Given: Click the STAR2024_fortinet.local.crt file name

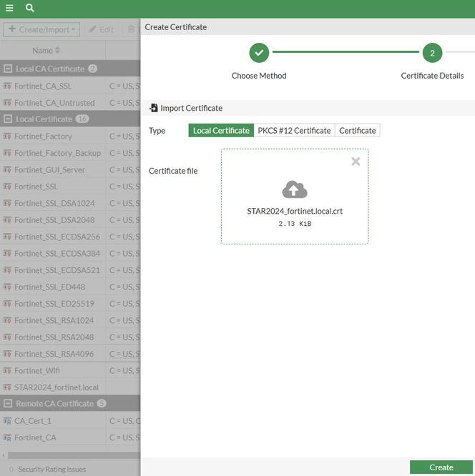Looking at the screenshot, I should pos(295,211).
